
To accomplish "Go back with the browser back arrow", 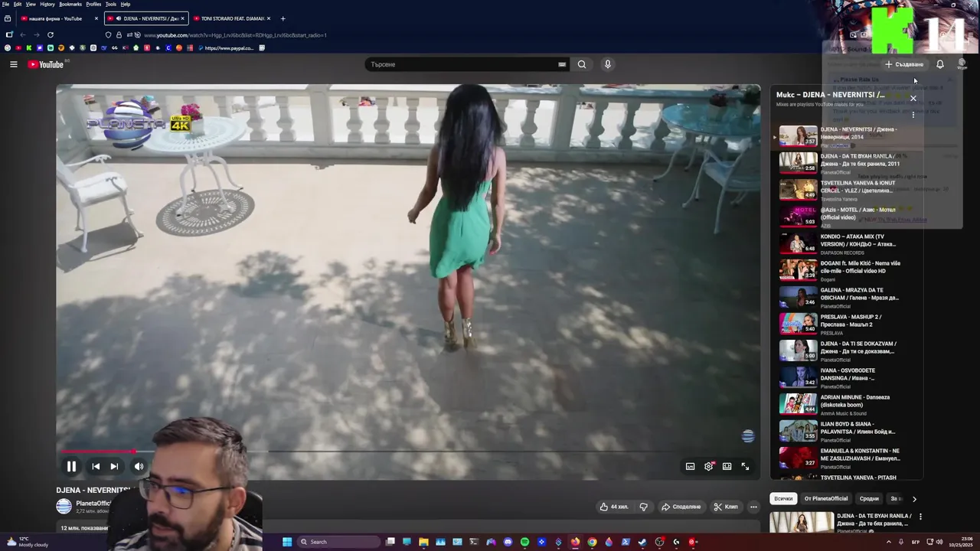I will tap(22, 34).
